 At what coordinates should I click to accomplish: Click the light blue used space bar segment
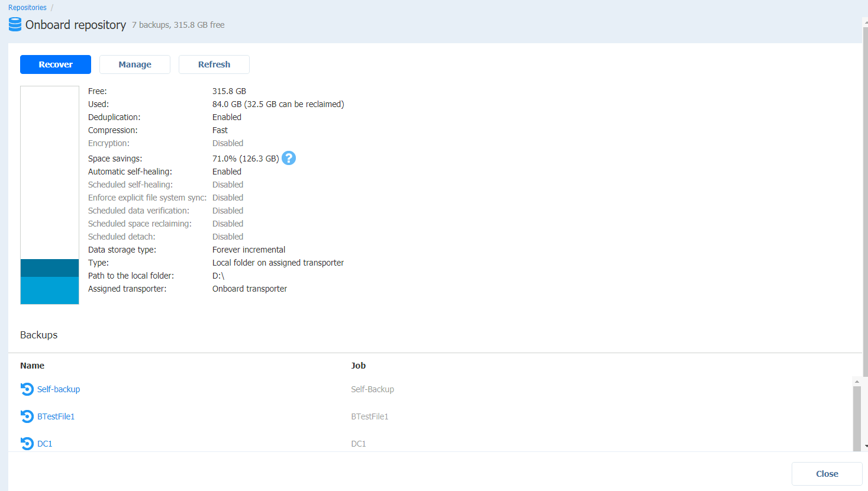coord(50,290)
